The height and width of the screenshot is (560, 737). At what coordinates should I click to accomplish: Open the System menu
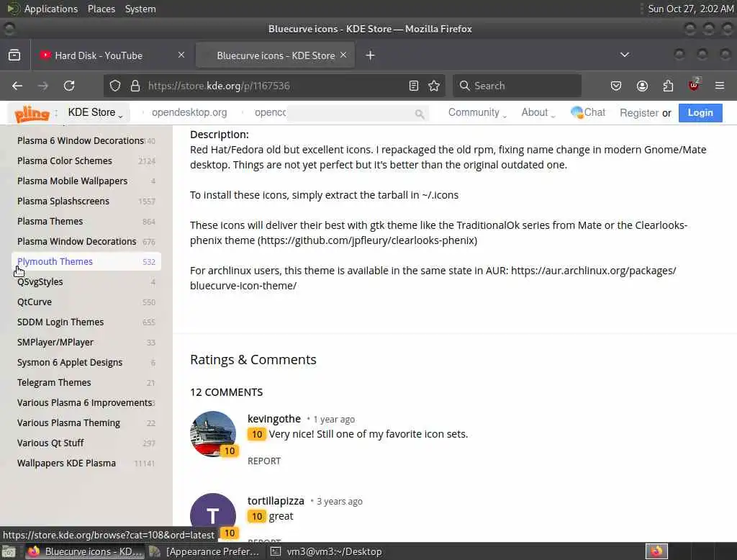coord(140,9)
